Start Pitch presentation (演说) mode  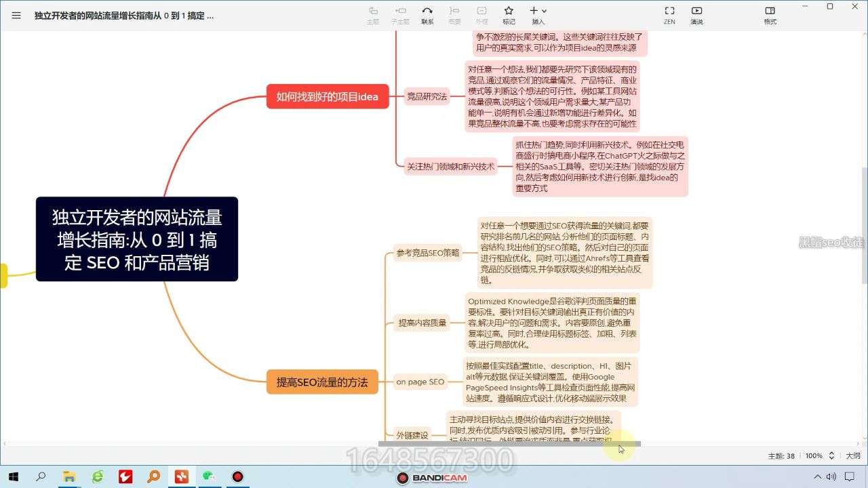point(698,14)
